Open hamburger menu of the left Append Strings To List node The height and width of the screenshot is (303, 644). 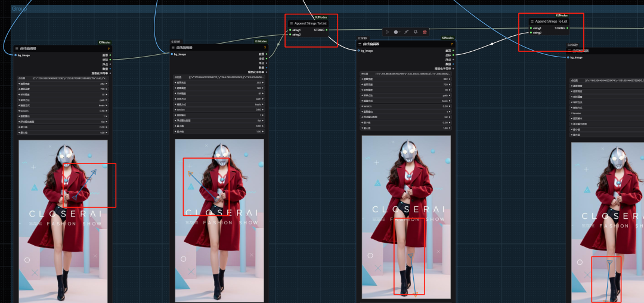[x=292, y=23]
